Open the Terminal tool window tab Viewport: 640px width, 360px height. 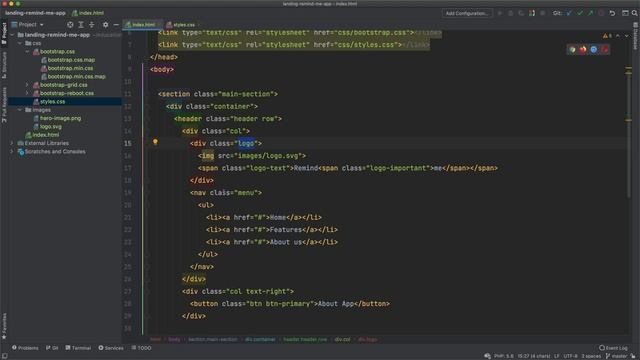pos(78,348)
